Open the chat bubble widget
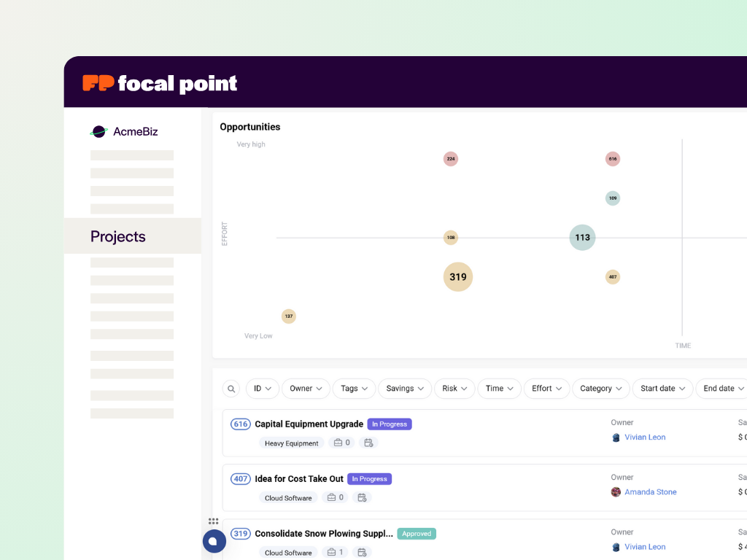Screen dimensions: 747x560 click(214, 541)
